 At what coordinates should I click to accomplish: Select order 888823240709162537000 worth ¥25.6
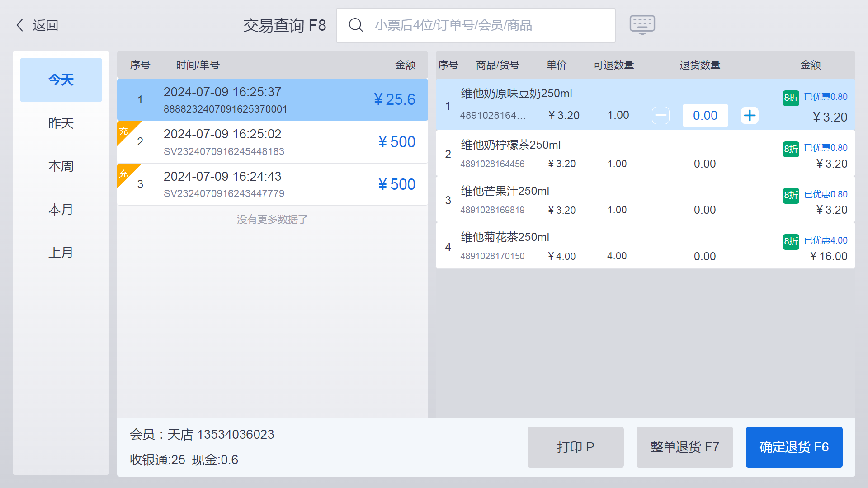click(272, 99)
